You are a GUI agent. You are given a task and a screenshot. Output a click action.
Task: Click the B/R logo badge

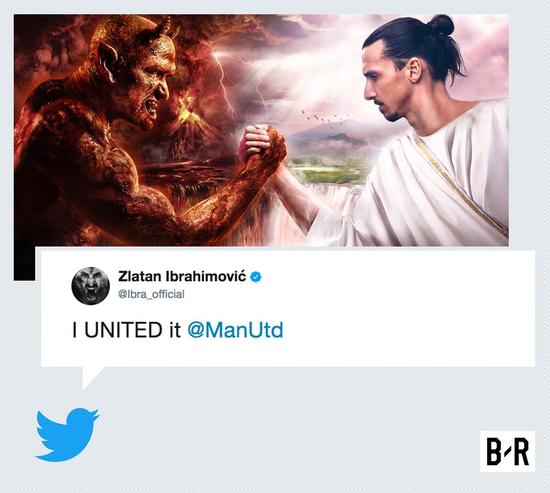pyautogui.click(x=508, y=451)
